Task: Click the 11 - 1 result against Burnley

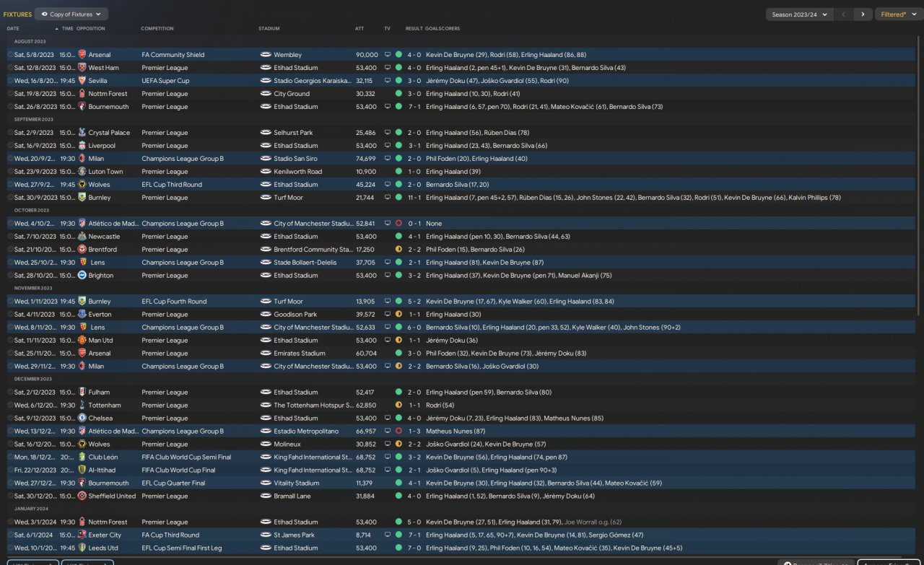Action: (x=414, y=198)
